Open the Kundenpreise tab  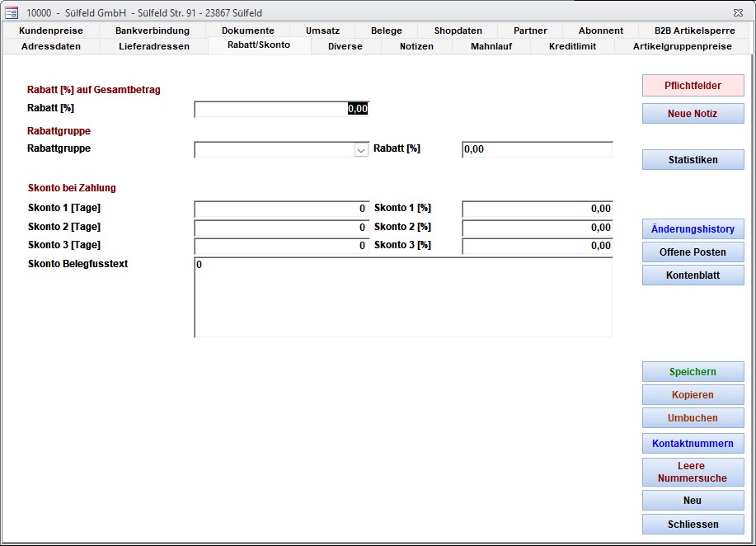(x=50, y=31)
